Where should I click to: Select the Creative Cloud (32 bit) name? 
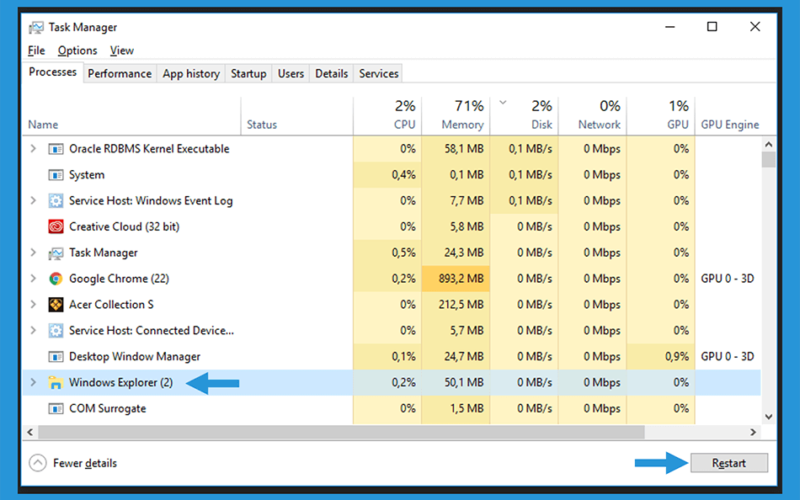[124, 227]
